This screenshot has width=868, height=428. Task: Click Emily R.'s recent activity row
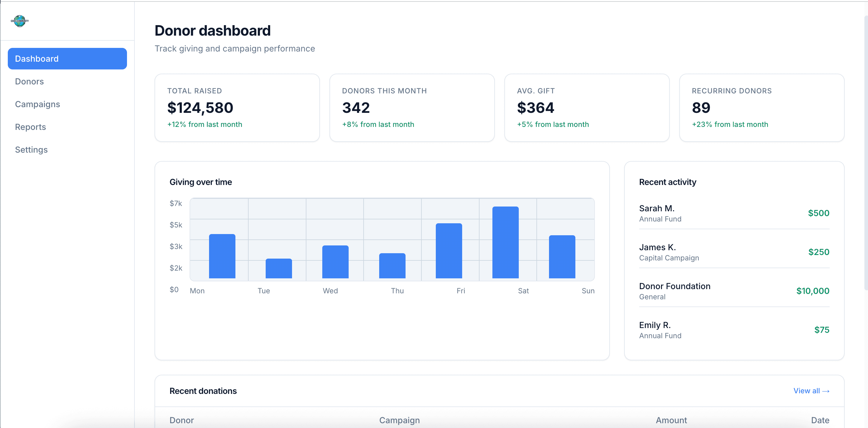734,329
